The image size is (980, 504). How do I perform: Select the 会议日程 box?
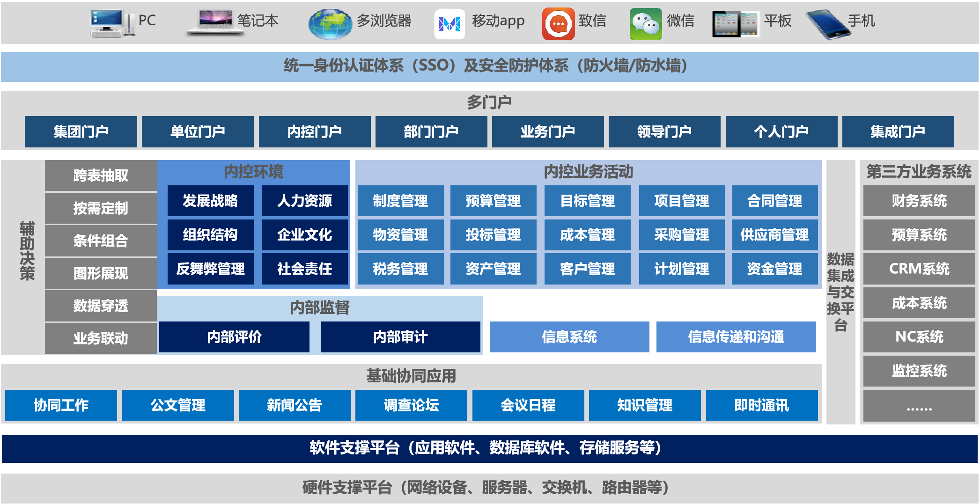tap(529, 405)
